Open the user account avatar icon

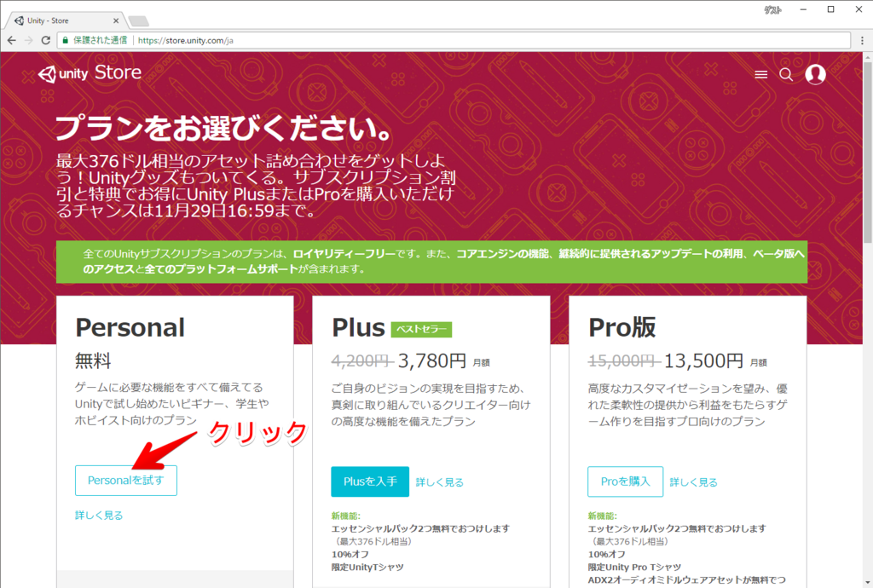[x=815, y=74]
